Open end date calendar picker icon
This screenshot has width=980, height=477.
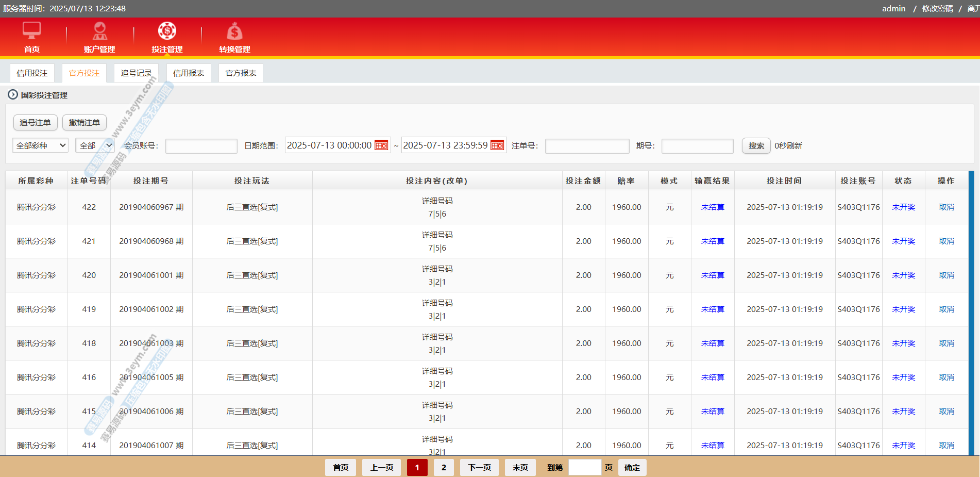pyautogui.click(x=497, y=145)
